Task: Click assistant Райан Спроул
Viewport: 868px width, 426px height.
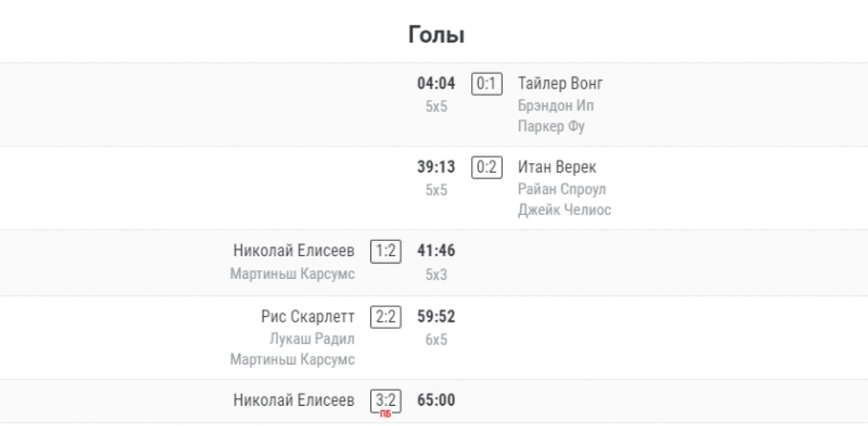Action: point(561,189)
